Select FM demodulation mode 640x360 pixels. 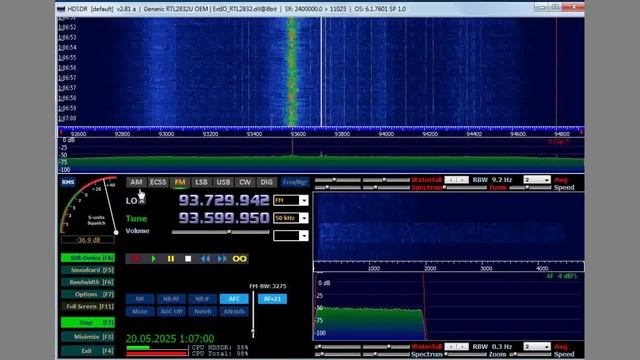[x=180, y=182]
